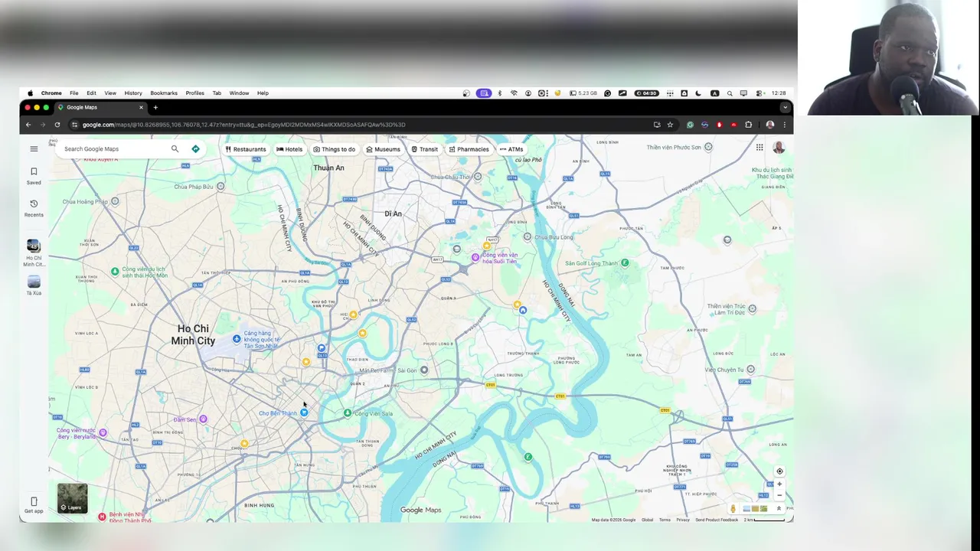This screenshot has width=980, height=551.
Task: Filter map by Restaurants chip
Action: pyautogui.click(x=246, y=149)
